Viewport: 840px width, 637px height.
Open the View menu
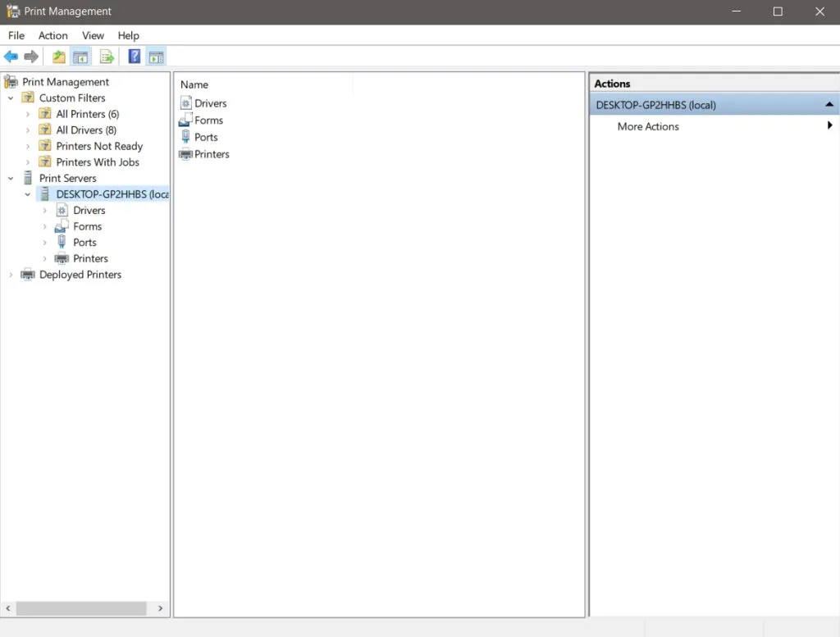93,35
